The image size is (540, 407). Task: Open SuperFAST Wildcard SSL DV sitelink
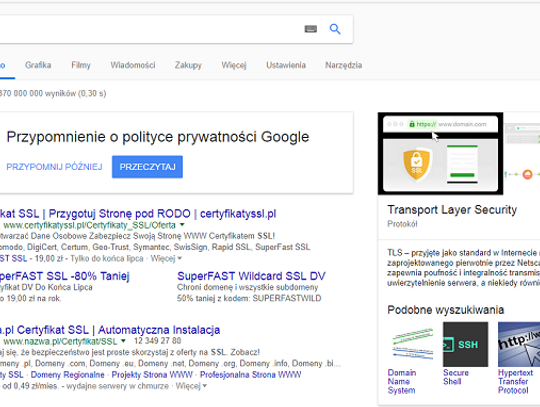point(251,276)
